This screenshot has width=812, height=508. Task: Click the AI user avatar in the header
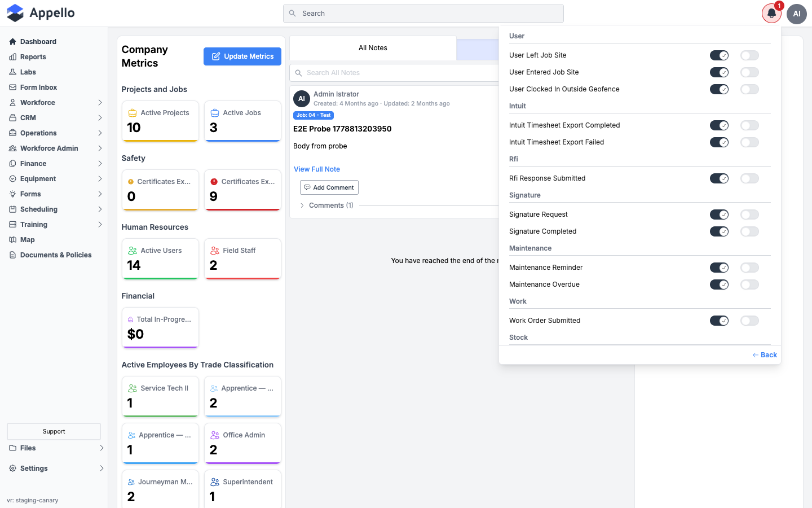797,14
